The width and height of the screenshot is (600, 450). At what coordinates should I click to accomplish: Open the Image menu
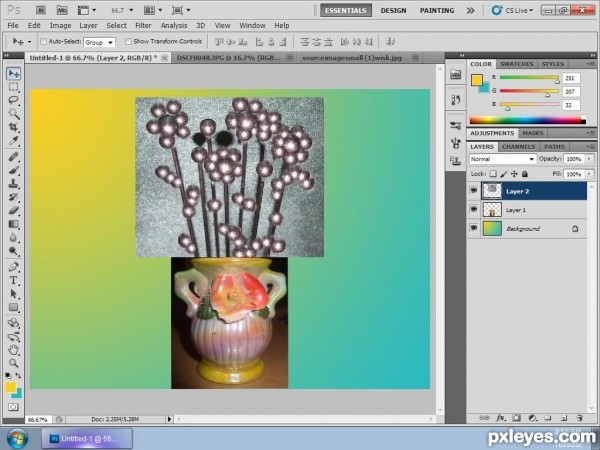pyautogui.click(x=60, y=26)
